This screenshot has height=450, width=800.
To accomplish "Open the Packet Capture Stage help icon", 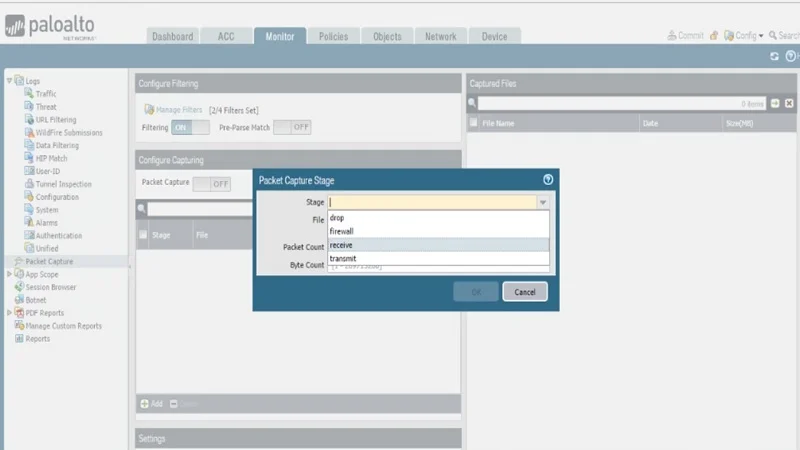I will click(548, 180).
